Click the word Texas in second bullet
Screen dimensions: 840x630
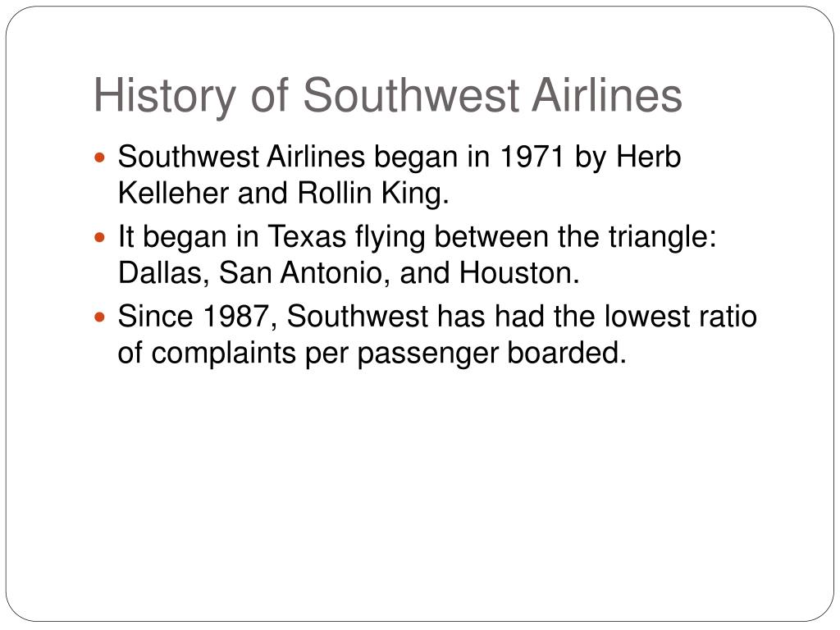(x=307, y=236)
